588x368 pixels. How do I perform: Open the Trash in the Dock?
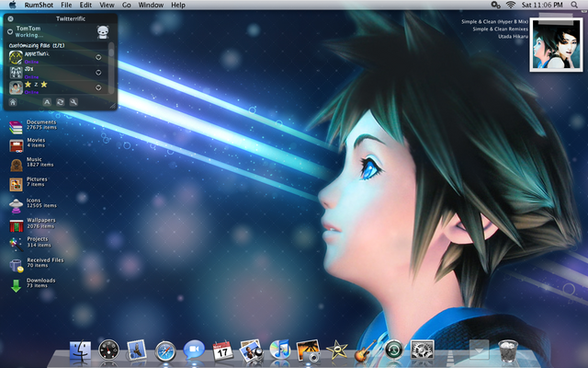click(x=508, y=351)
